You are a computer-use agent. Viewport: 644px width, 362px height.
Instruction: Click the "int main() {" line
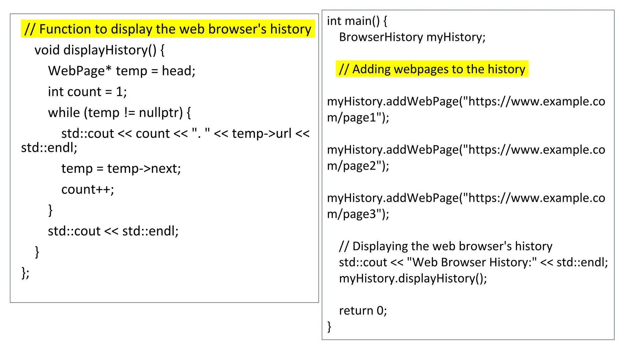point(357,21)
